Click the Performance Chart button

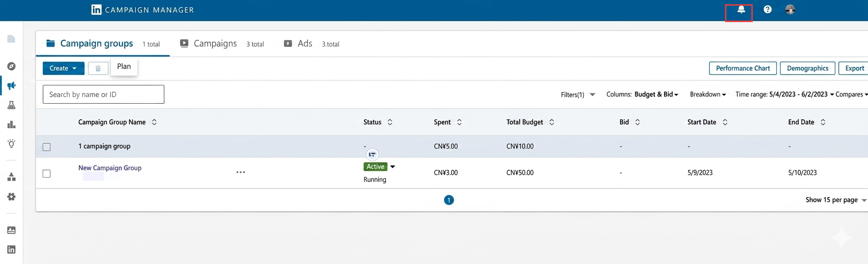(743, 68)
